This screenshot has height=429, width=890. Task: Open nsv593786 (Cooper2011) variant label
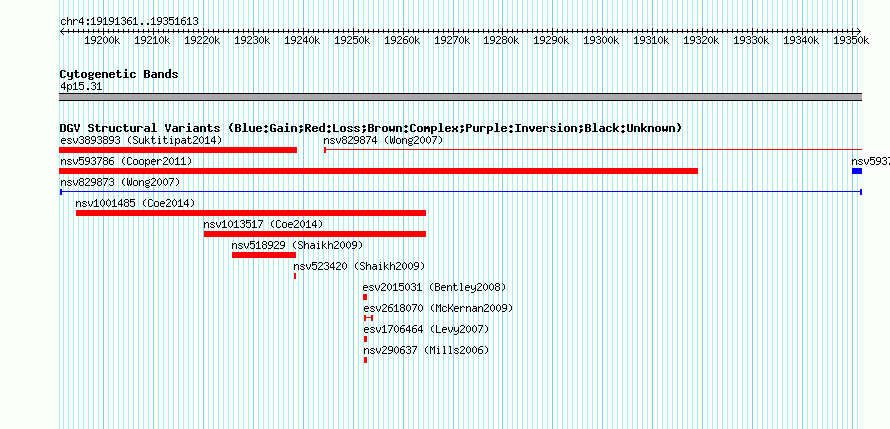pyautogui.click(x=126, y=162)
